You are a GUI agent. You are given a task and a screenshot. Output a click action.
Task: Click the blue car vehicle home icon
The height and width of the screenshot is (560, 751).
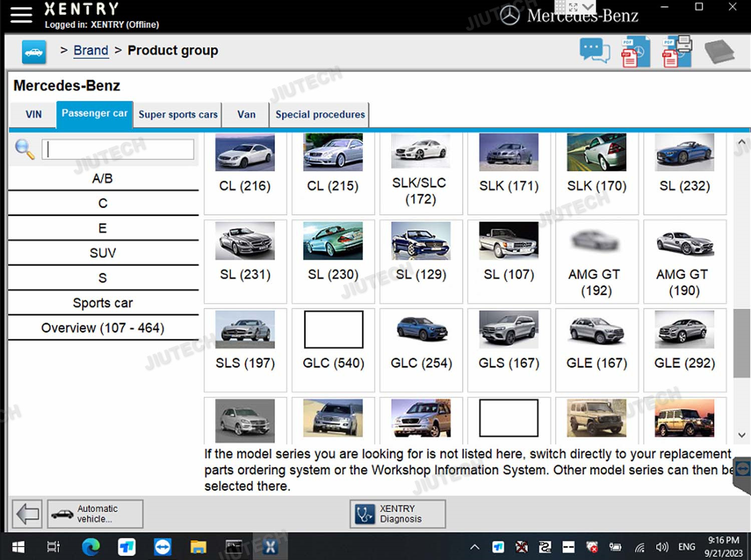pyautogui.click(x=34, y=52)
